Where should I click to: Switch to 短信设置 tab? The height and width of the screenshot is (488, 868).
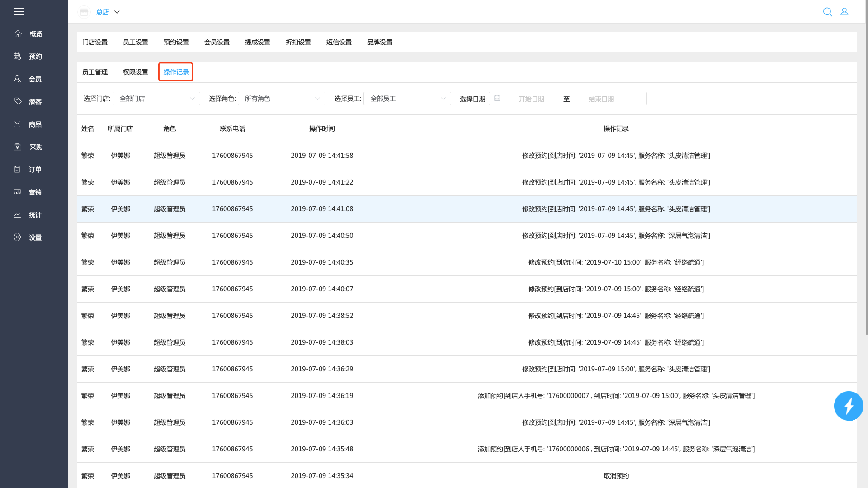coord(339,42)
